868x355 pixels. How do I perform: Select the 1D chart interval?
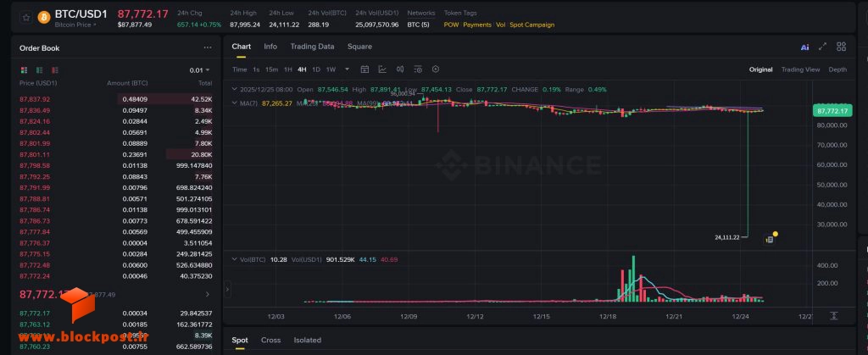click(x=316, y=69)
